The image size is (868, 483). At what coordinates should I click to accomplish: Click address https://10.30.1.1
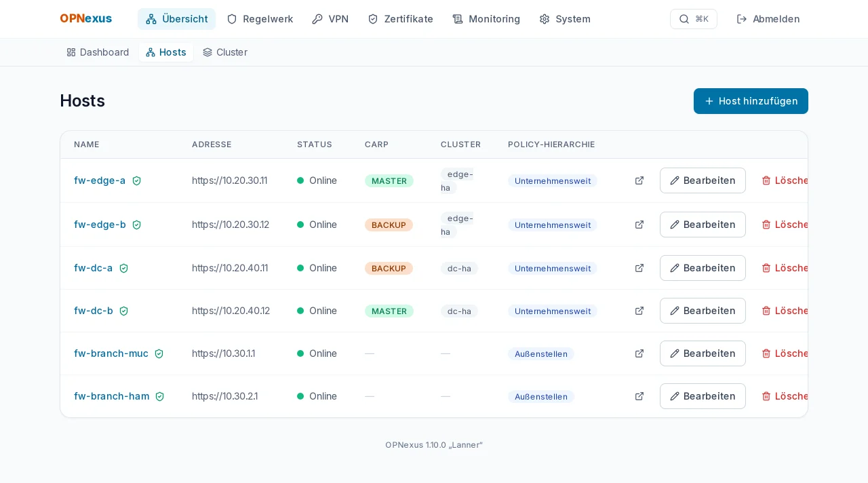(224, 353)
